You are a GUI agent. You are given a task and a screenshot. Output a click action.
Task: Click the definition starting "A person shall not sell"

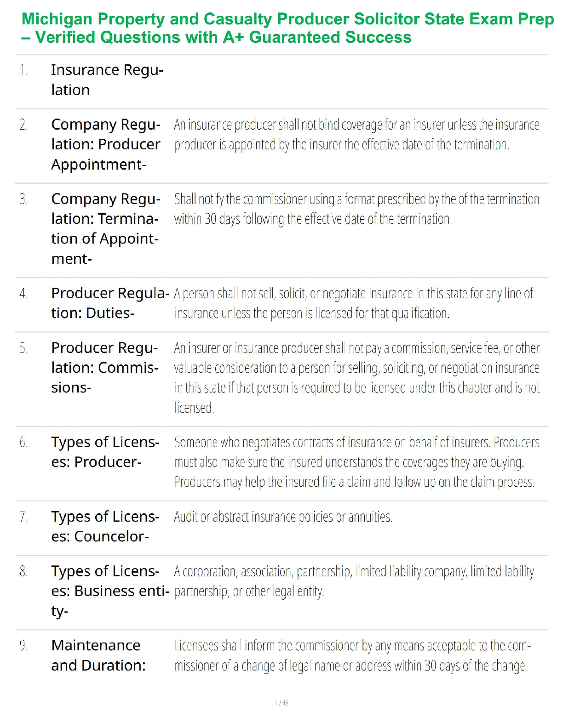(x=353, y=303)
